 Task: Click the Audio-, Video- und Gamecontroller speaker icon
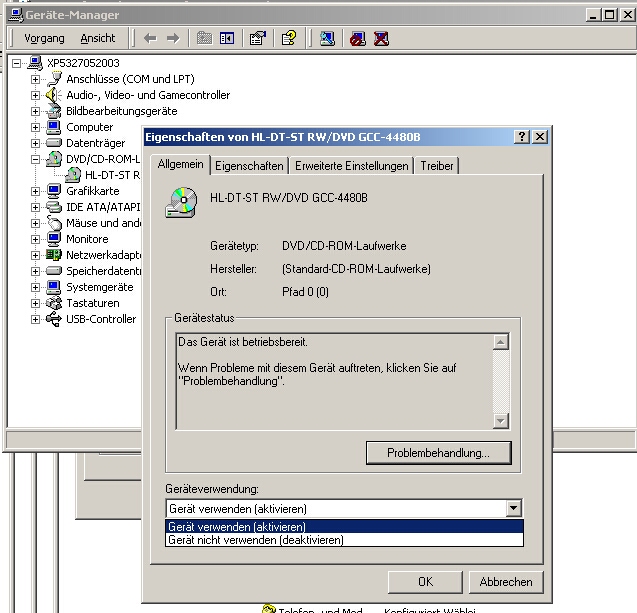tap(54, 95)
